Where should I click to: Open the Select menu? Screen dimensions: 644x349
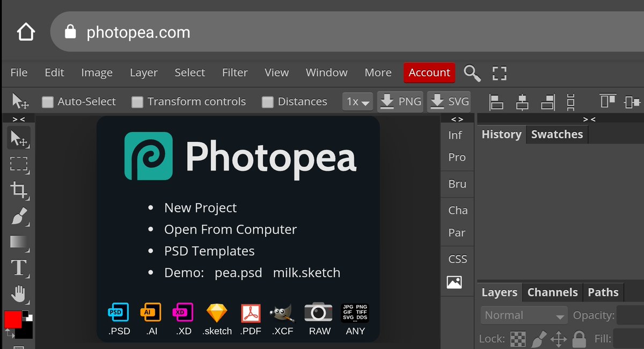pyautogui.click(x=189, y=72)
